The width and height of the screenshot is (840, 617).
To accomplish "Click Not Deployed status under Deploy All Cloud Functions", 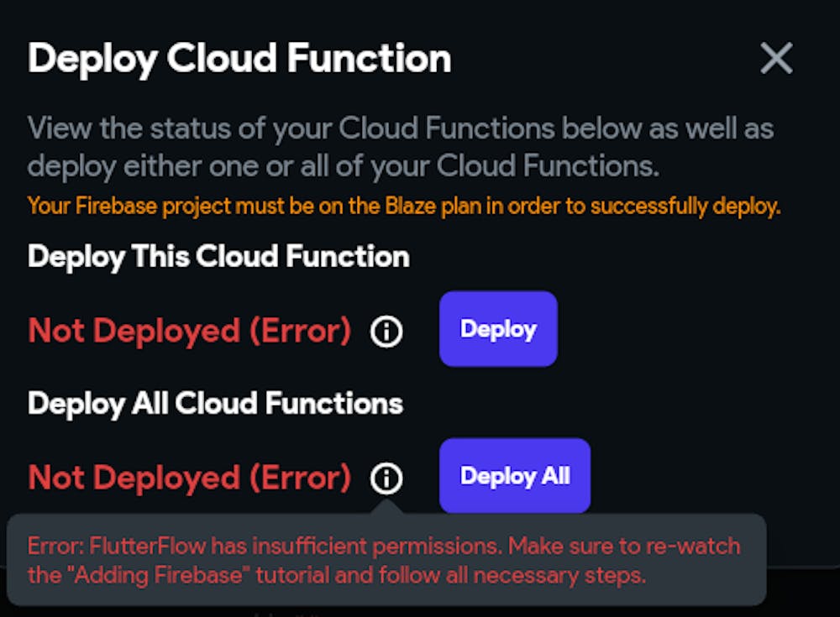I will (189, 478).
